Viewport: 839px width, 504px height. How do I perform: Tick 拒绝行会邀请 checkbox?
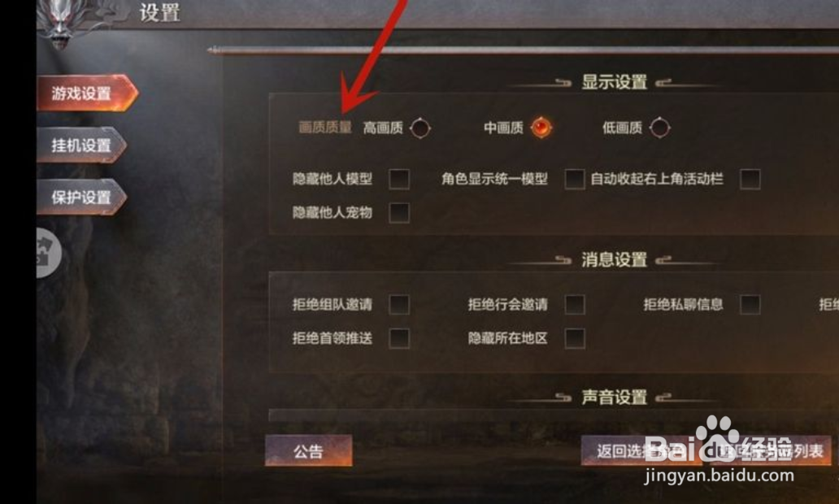[575, 305]
